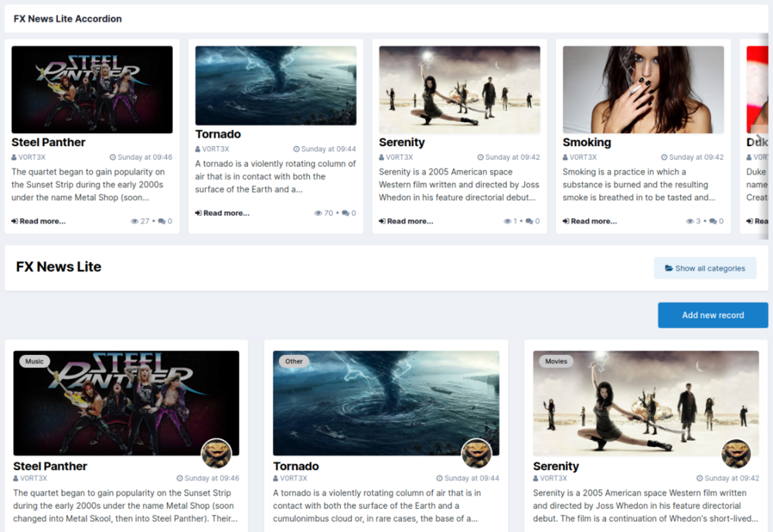Click views eye icon on Steel Panther accordion card
The image size is (773, 532).
pos(135,221)
